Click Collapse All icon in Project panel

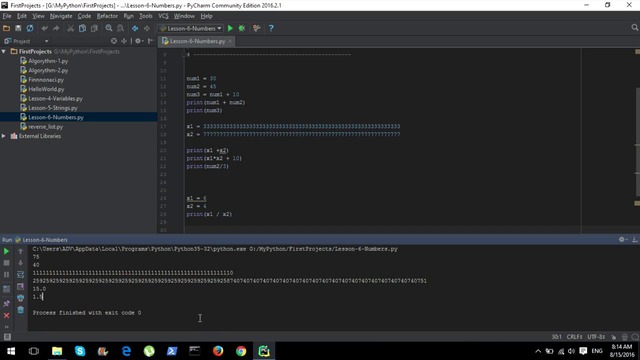[124, 41]
